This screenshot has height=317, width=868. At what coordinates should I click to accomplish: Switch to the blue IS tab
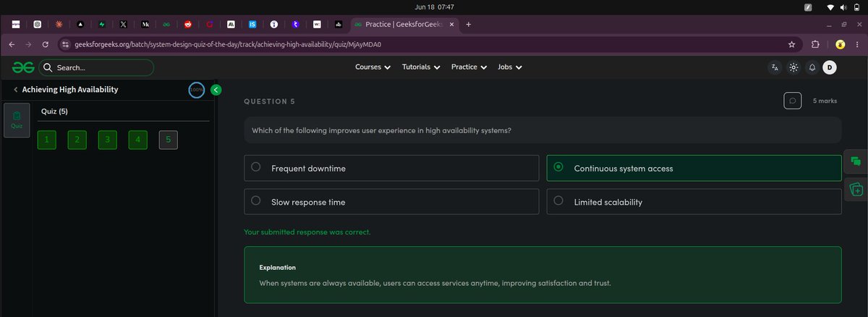252,24
